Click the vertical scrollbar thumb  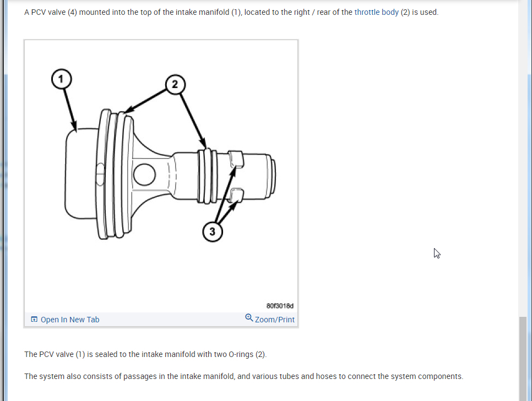point(523,359)
